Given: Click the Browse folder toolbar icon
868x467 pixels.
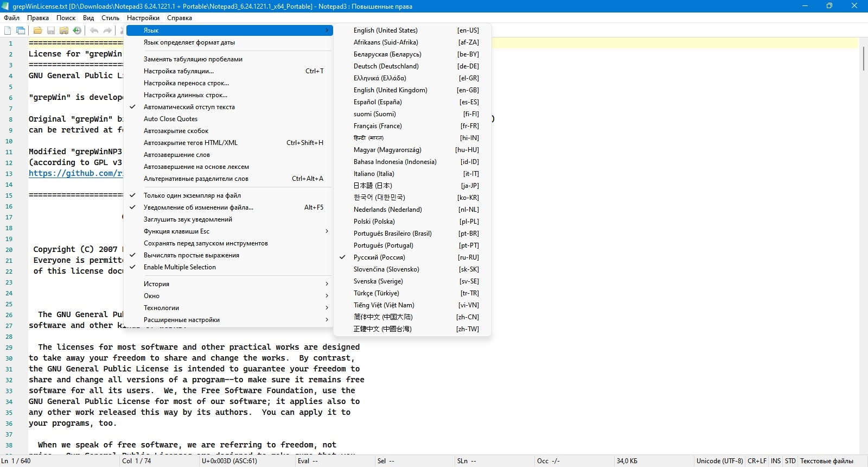Looking at the screenshot, I should pyautogui.click(x=64, y=30).
